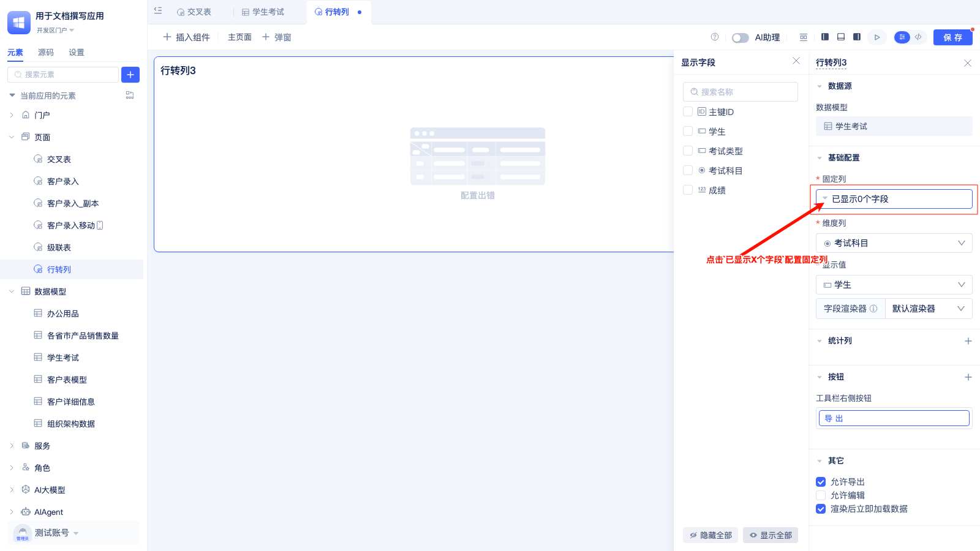Open the 客户表模型 data model
The image size is (980, 551).
pos(67,380)
